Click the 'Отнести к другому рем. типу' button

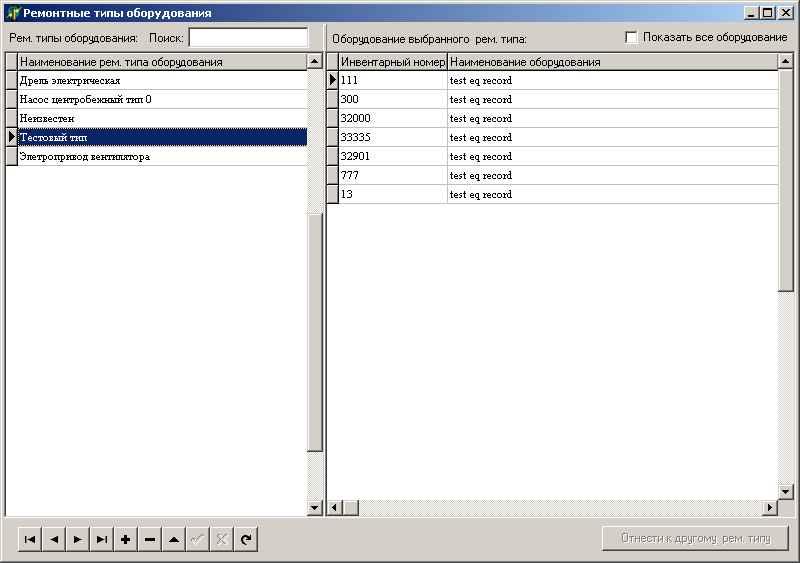pyautogui.click(x=695, y=538)
